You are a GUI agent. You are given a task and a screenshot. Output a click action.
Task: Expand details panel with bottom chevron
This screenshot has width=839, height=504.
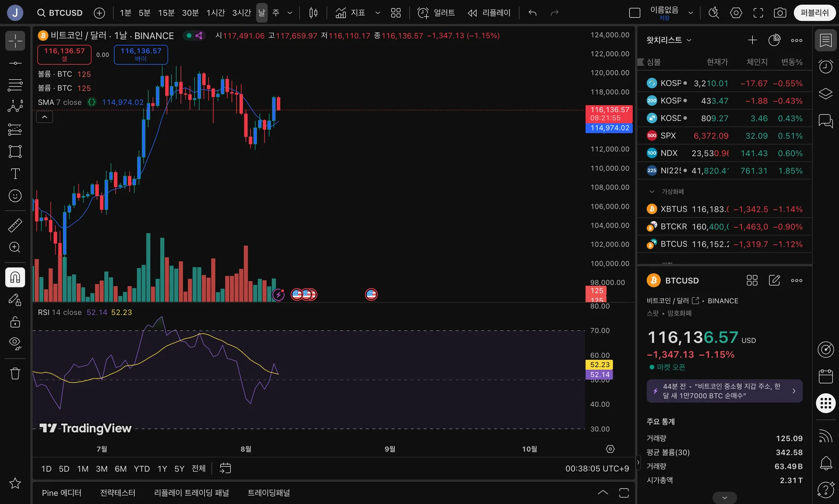pos(725,497)
